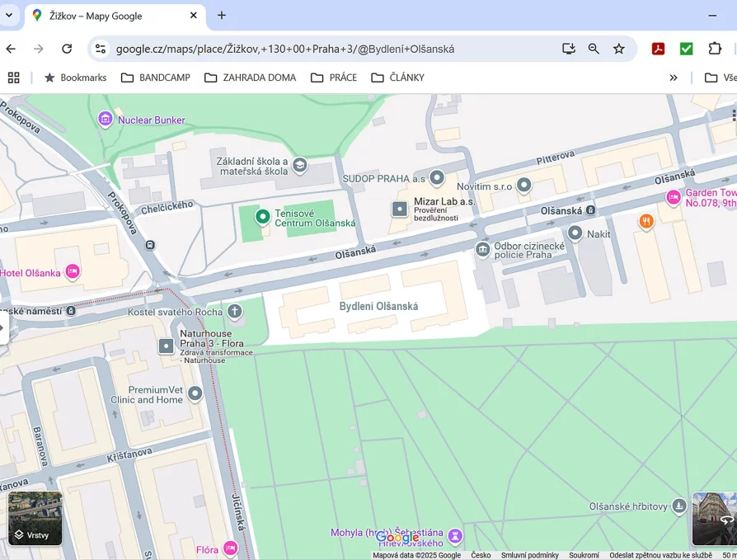Select the Tenisové Centrum Olšanská pin
737x560 pixels.
263,217
